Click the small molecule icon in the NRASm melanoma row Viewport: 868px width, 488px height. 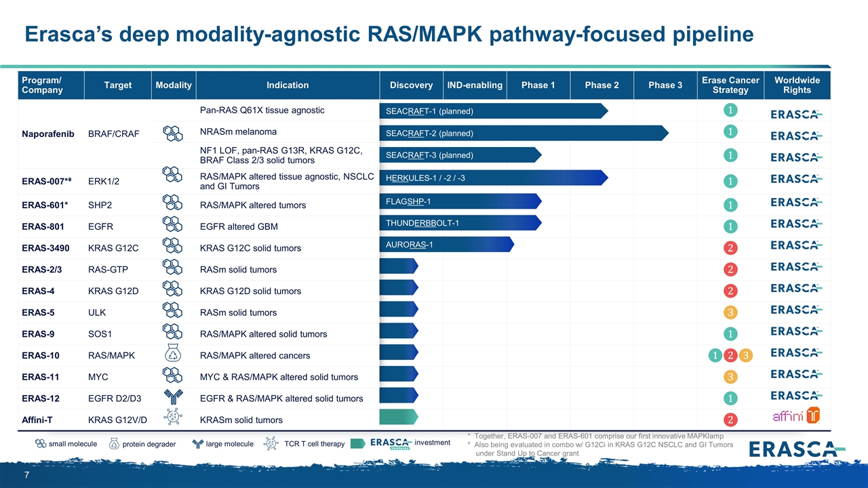pos(174,134)
